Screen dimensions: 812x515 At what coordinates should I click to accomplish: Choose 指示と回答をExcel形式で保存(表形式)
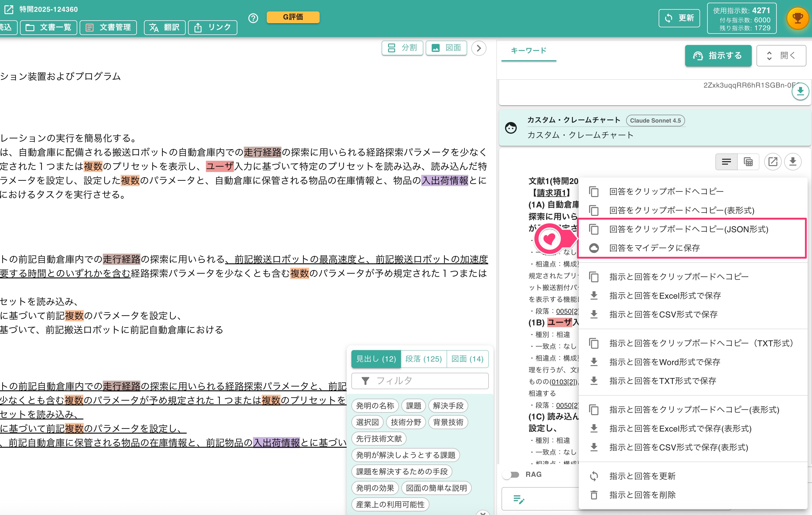click(693, 429)
